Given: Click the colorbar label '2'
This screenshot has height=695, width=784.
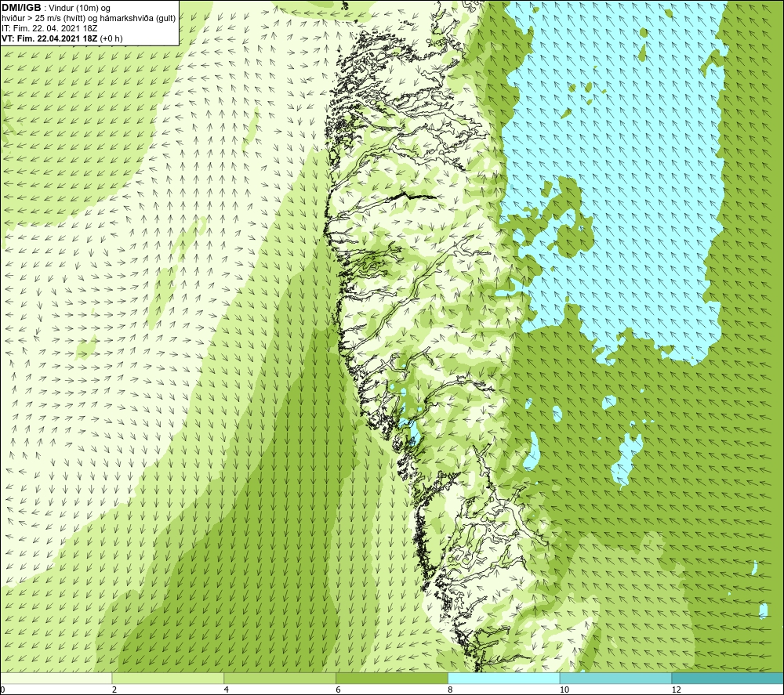Looking at the screenshot, I should [x=114, y=690].
